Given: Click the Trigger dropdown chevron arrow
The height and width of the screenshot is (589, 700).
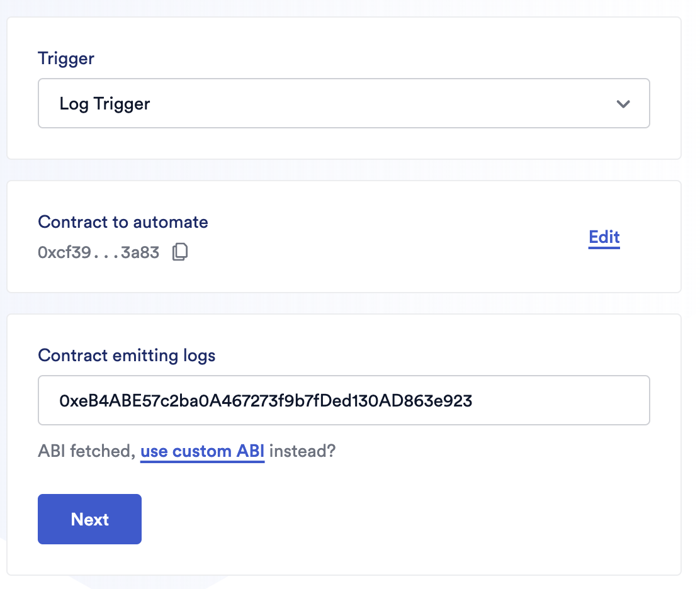Looking at the screenshot, I should (623, 104).
